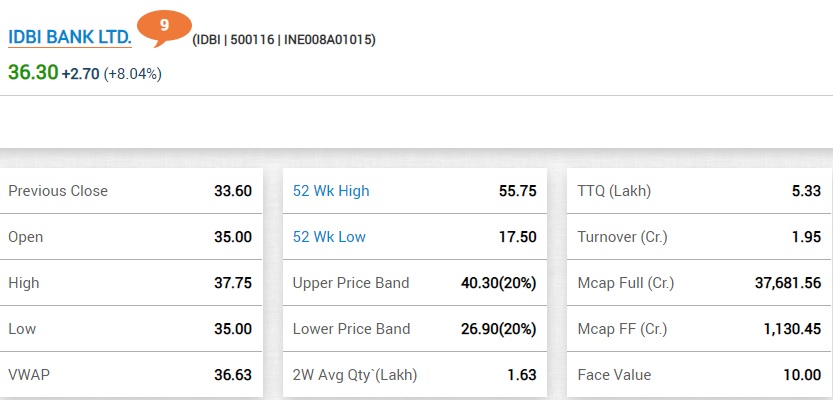Select the Open price value 35.00
Screen dimensions: 833x400
pos(233,237)
